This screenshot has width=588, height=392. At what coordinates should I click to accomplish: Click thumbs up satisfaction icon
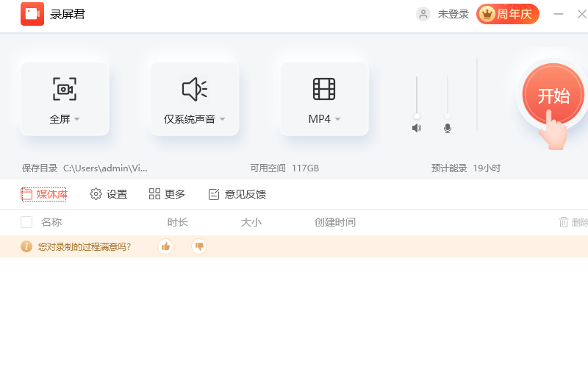(165, 246)
